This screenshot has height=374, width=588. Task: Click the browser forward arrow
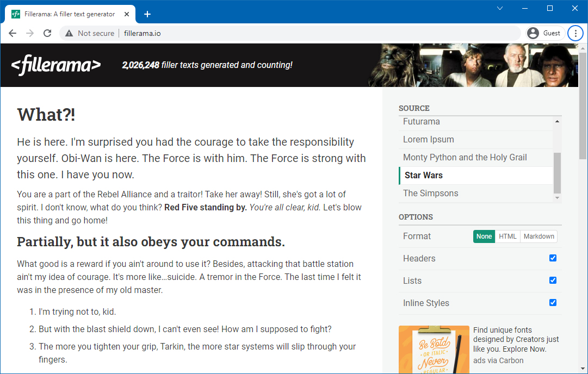[x=30, y=33]
